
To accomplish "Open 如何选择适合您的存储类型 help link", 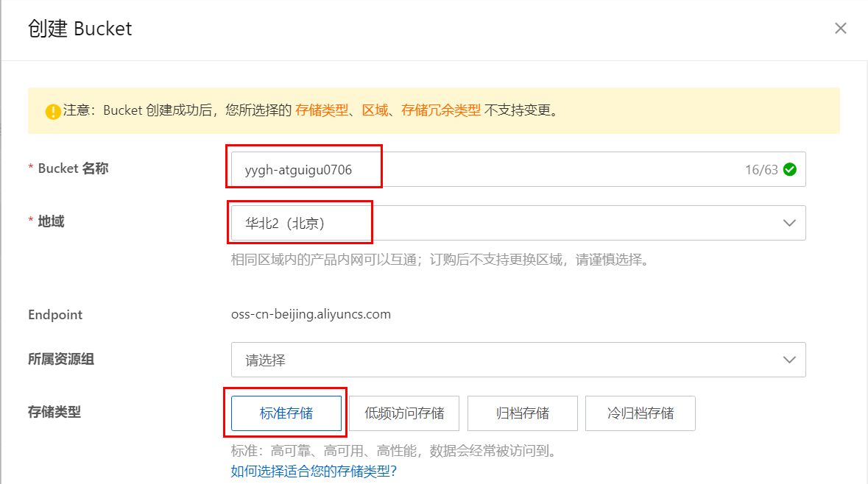I will (314, 471).
